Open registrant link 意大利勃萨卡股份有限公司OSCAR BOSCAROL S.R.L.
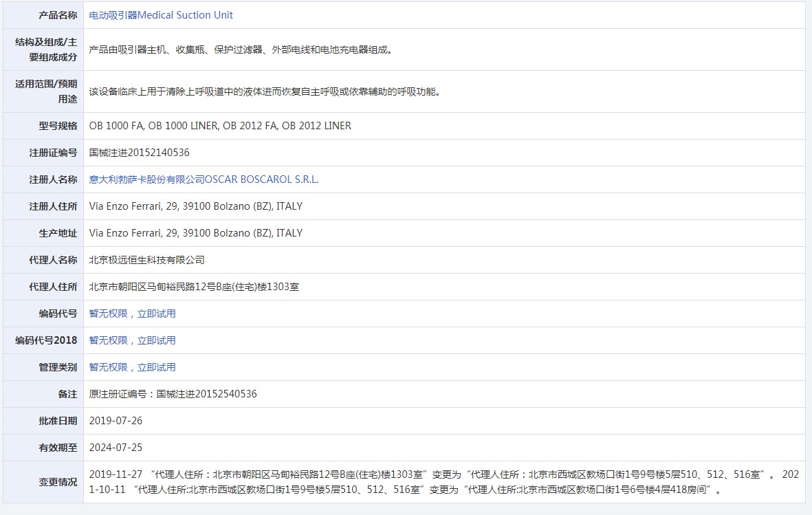The image size is (812, 515). click(x=204, y=179)
